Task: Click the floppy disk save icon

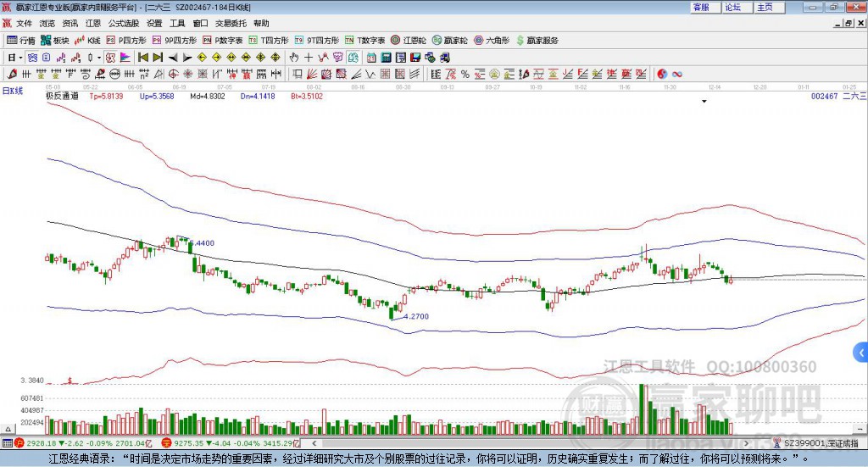Action: 415,58
